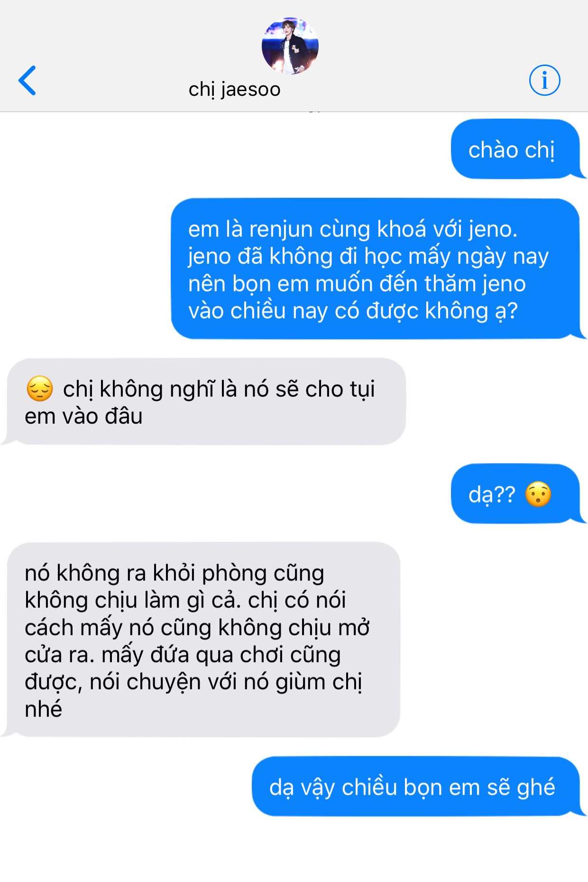Open contact name "chị jaesoo"
Viewport: 588px width, 882px height.
pyautogui.click(x=235, y=89)
